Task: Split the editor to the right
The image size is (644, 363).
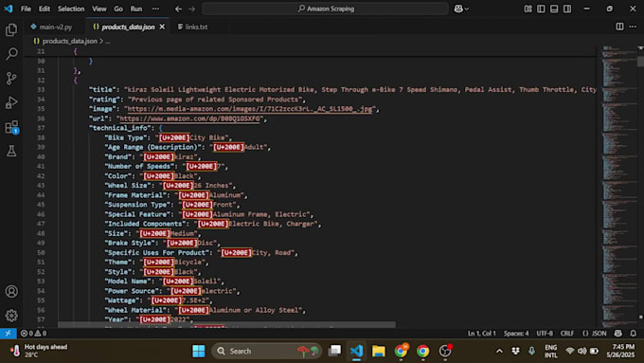Action: pos(619,27)
